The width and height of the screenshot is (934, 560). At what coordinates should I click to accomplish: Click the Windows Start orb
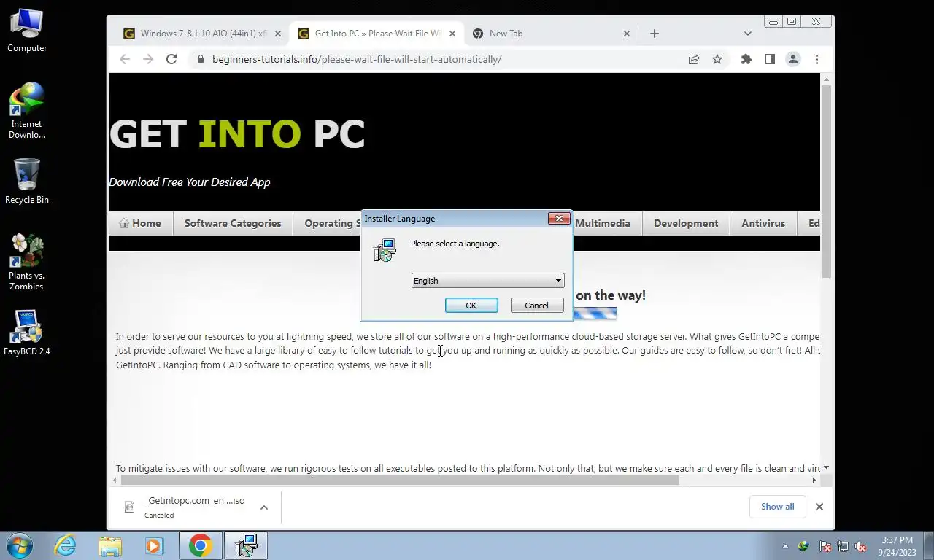[x=20, y=545]
